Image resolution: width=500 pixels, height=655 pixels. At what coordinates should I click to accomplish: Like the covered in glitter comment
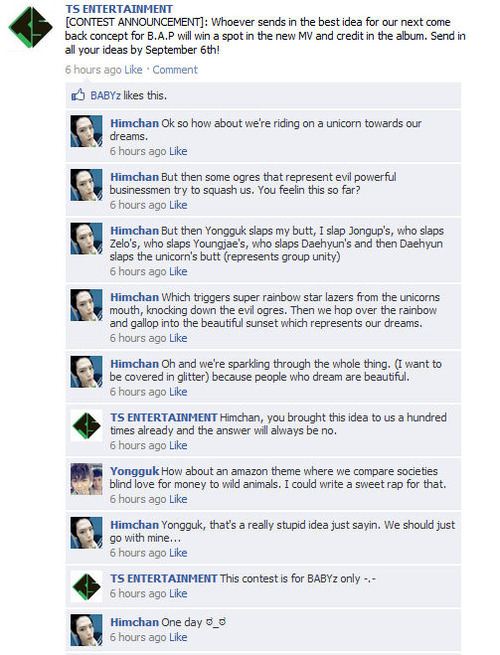[x=178, y=392]
